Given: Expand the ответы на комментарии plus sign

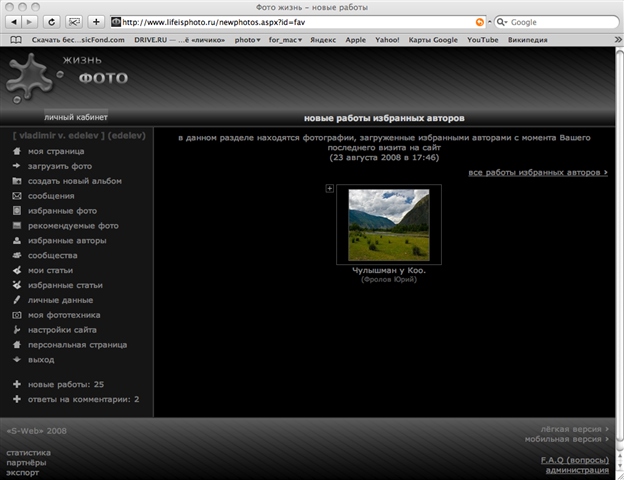Looking at the screenshot, I should [x=17, y=399].
